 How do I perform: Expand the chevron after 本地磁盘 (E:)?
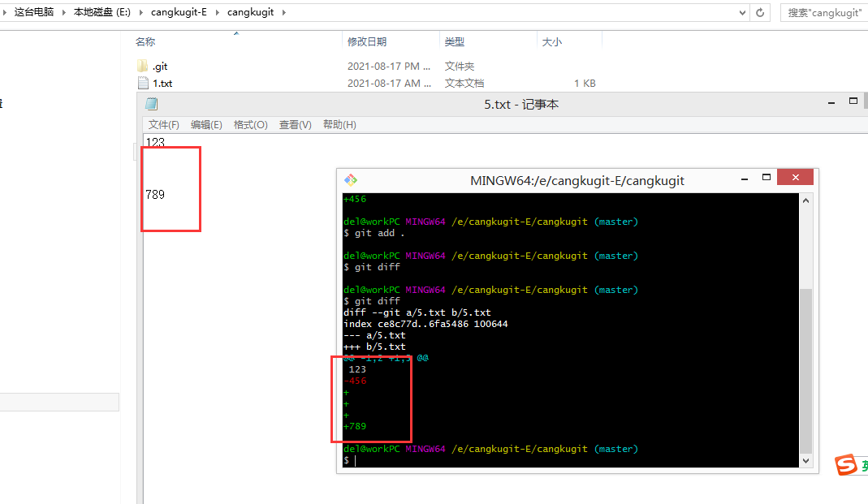[x=140, y=12]
